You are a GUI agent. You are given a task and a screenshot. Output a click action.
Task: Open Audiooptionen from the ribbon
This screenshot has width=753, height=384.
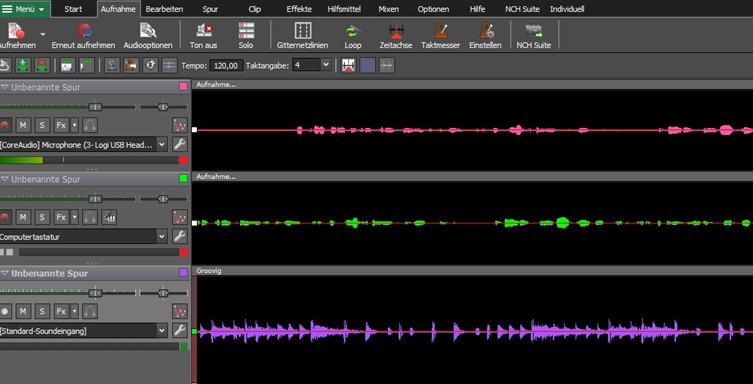148,36
